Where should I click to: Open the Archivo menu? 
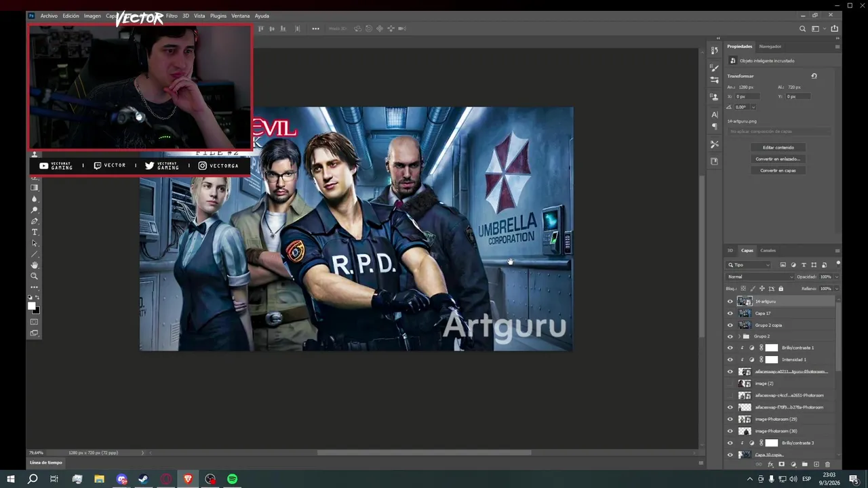[x=49, y=16]
